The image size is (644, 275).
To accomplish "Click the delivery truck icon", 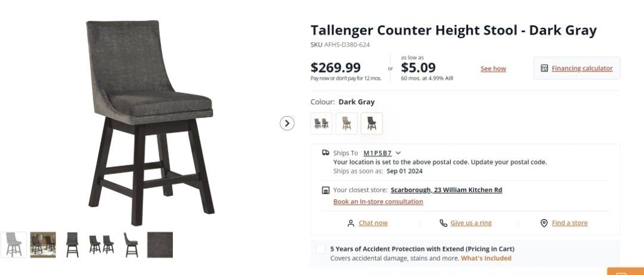I will pos(326,153).
